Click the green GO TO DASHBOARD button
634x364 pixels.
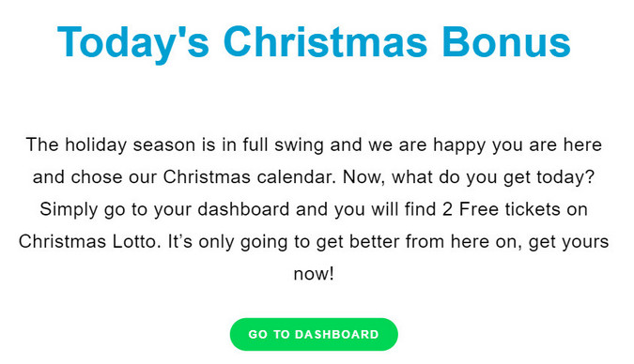pyautogui.click(x=314, y=334)
